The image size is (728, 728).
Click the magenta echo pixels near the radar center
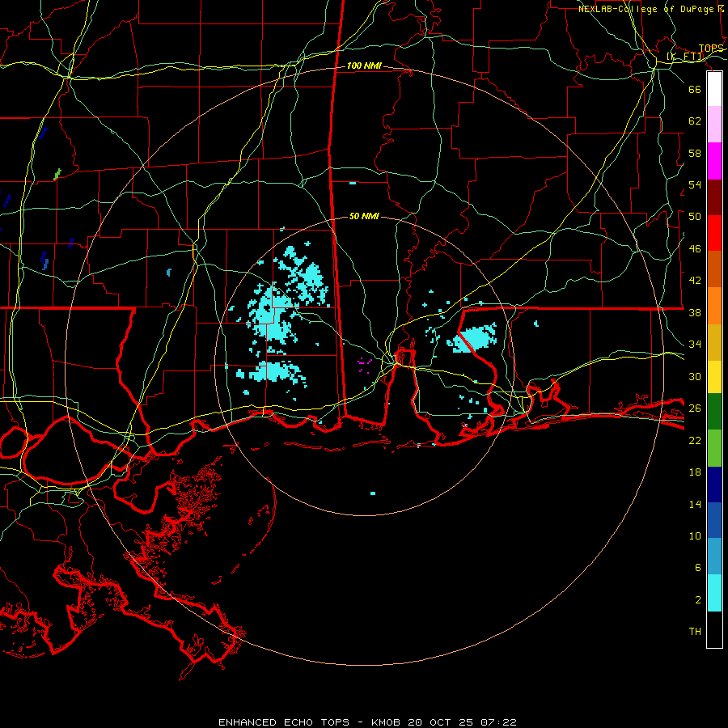point(365,365)
